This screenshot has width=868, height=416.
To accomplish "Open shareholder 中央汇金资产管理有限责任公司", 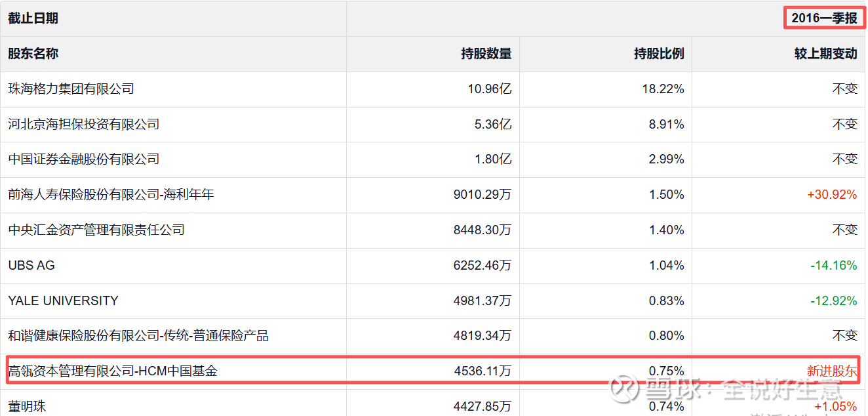I will coord(96,230).
